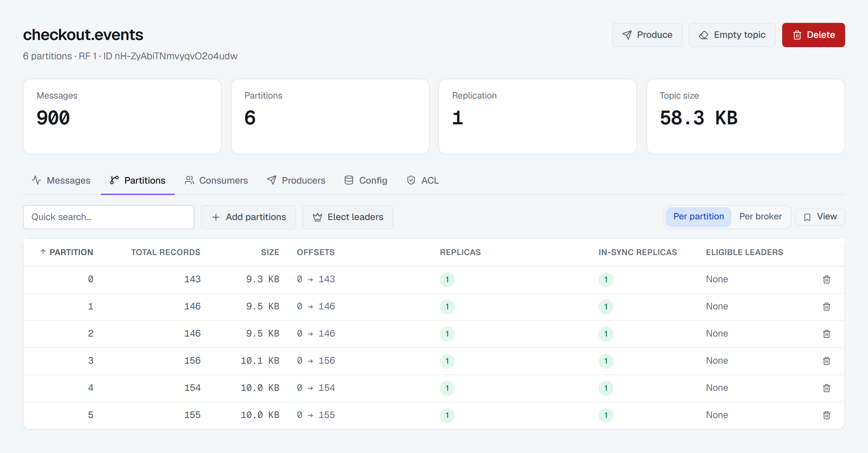The image size is (868, 453).
Task: Click size value 10.1 KB
Action: pyautogui.click(x=260, y=360)
